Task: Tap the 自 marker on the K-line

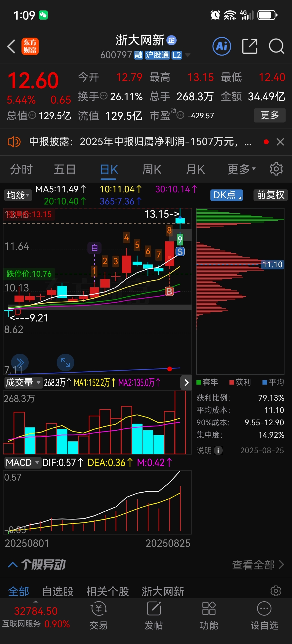Action: [94, 248]
